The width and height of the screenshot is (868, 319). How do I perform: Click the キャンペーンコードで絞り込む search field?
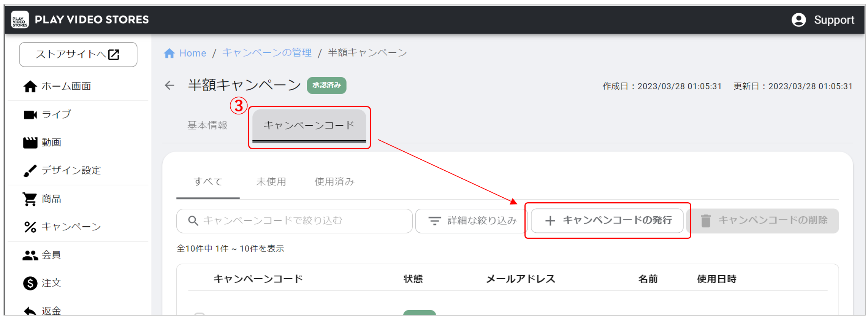point(295,221)
